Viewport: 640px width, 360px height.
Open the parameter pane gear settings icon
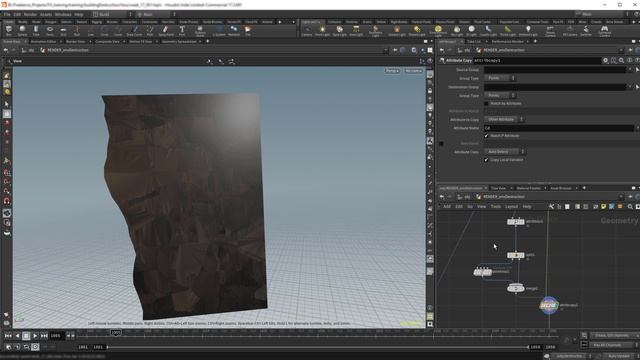coord(605,60)
